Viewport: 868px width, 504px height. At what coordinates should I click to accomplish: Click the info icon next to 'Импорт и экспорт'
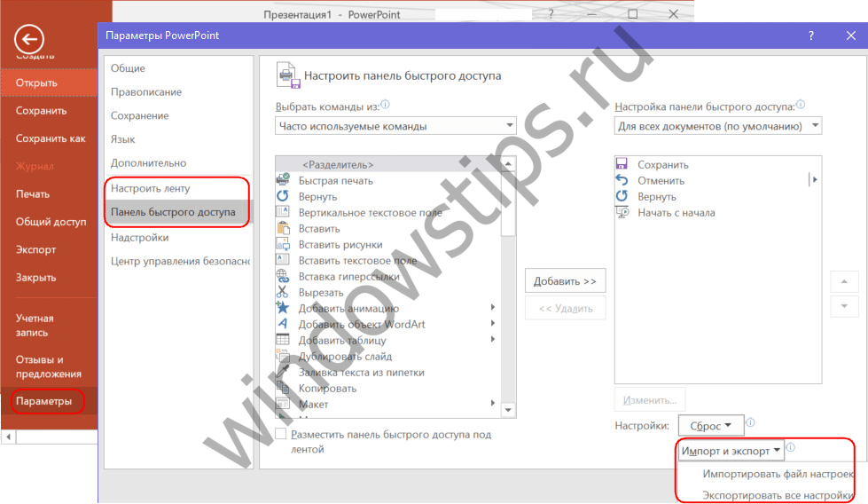[x=791, y=447]
